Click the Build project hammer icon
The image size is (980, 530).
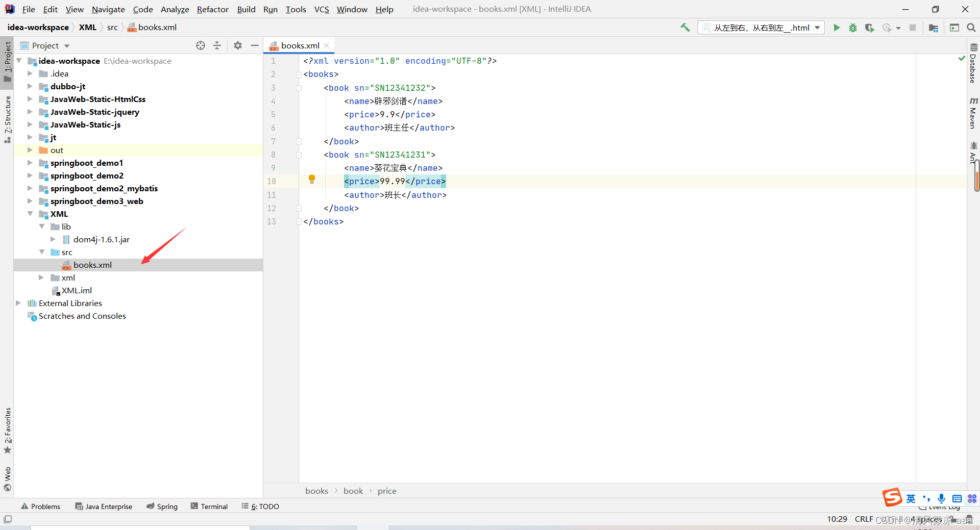tap(685, 28)
